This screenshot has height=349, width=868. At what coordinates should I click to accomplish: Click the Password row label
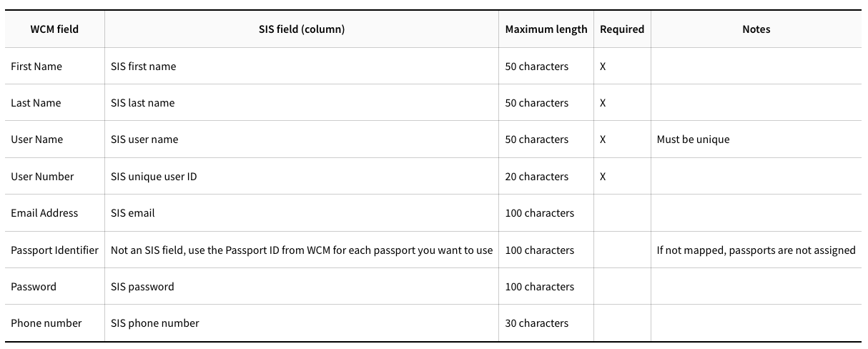click(34, 287)
